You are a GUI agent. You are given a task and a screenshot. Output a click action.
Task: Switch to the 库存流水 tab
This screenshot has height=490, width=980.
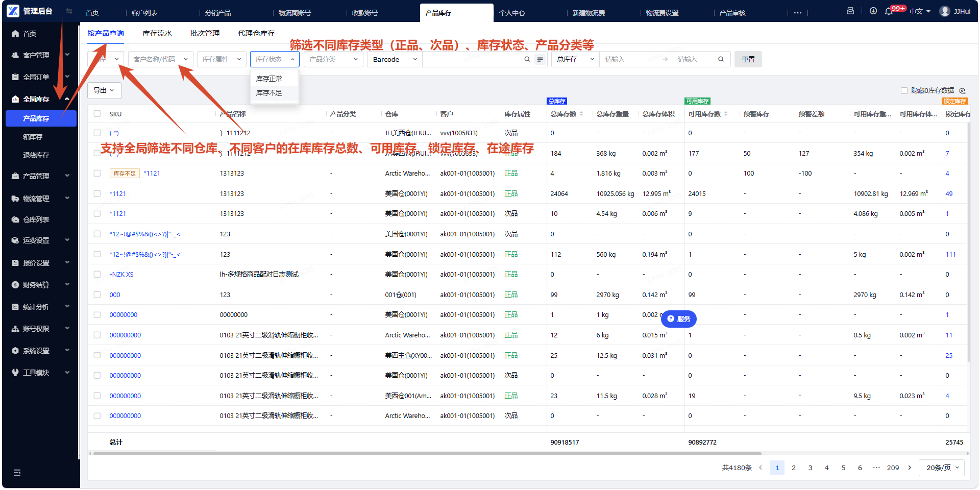point(157,33)
